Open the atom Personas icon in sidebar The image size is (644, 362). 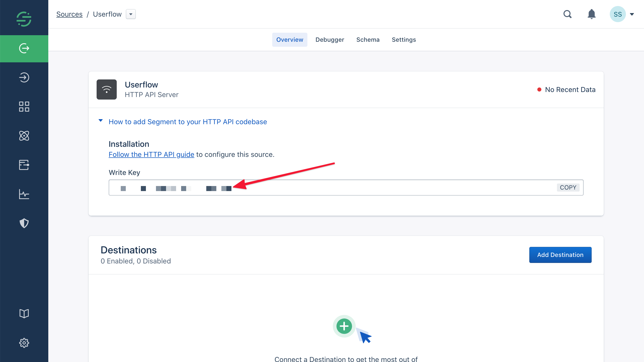24,136
